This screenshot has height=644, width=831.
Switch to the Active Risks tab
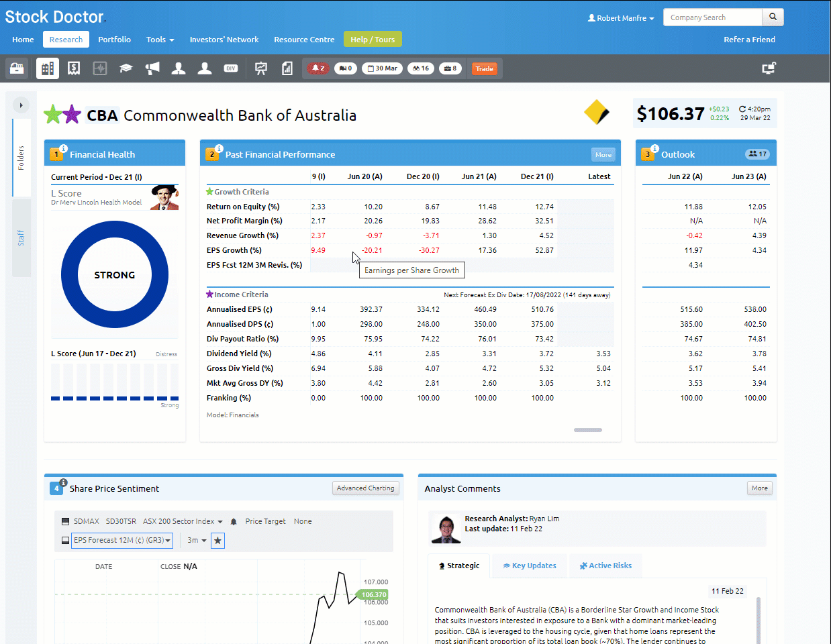pyautogui.click(x=605, y=566)
